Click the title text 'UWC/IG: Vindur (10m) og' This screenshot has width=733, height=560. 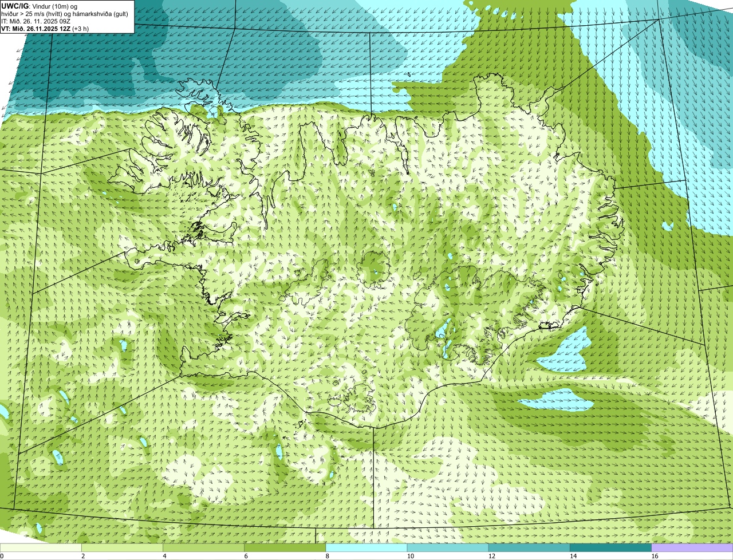click(39, 6)
